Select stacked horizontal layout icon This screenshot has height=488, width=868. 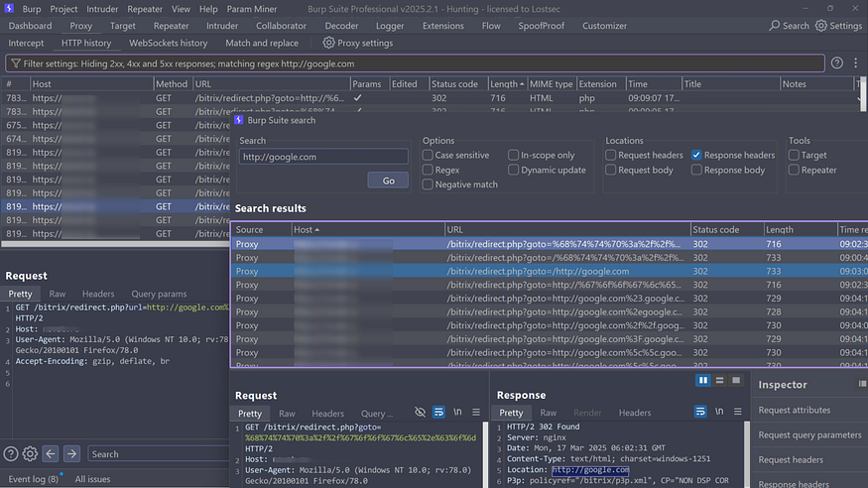[719, 380]
